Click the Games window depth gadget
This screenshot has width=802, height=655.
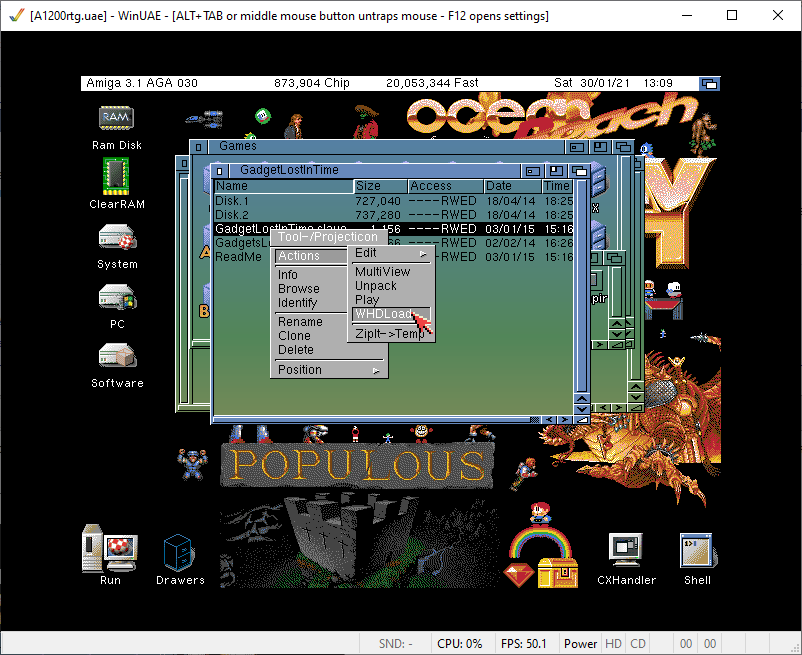(x=623, y=147)
